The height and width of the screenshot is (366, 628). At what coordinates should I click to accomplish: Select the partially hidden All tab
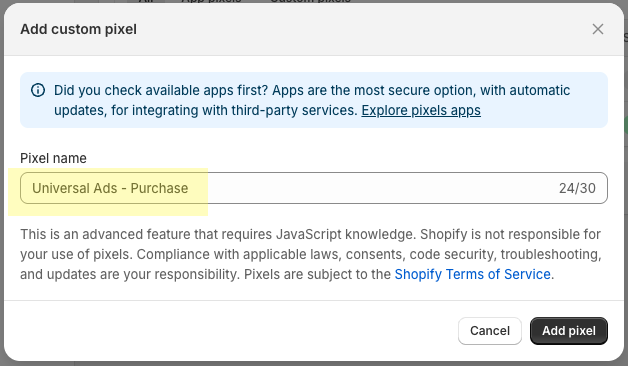[146, 2]
